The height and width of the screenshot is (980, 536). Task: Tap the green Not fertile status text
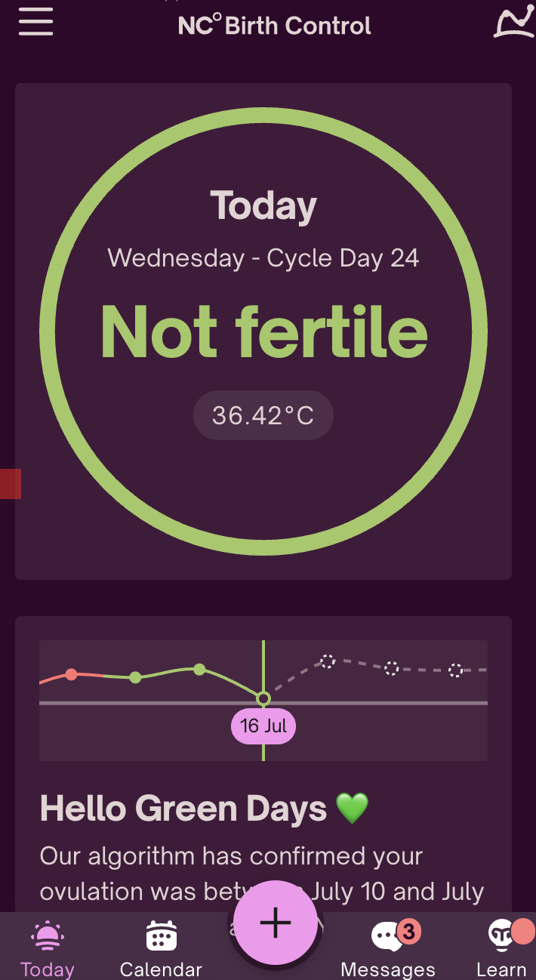263,333
